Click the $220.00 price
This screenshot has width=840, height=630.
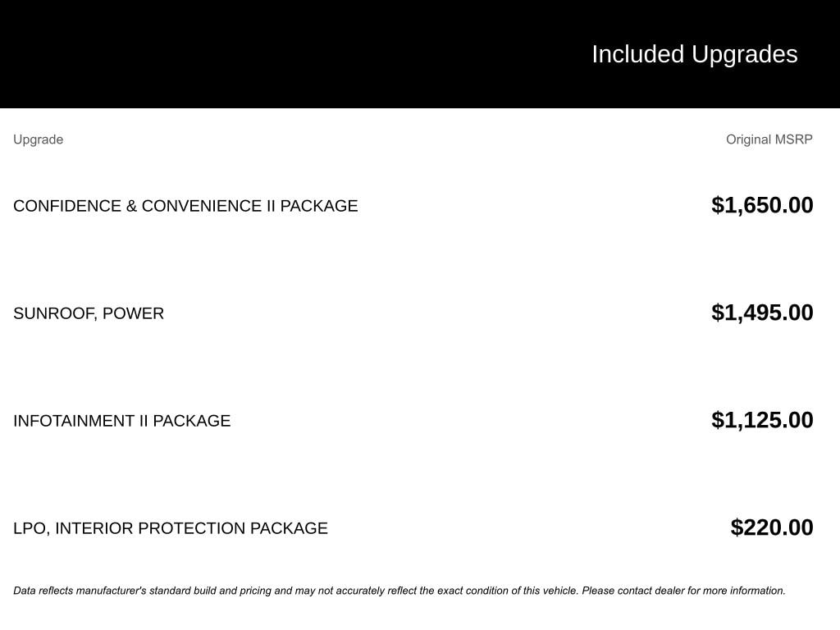(x=772, y=527)
